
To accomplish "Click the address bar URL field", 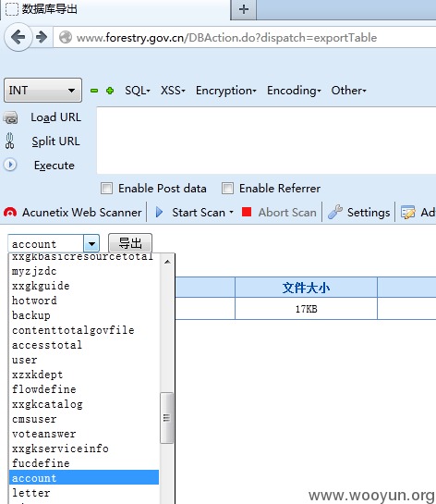I will point(245,37).
